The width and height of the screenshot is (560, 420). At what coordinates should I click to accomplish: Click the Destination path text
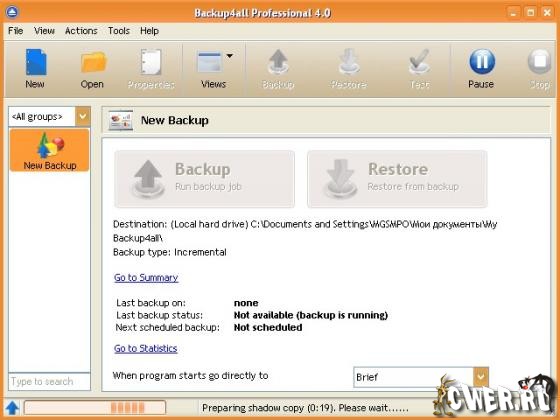click(x=305, y=231)
